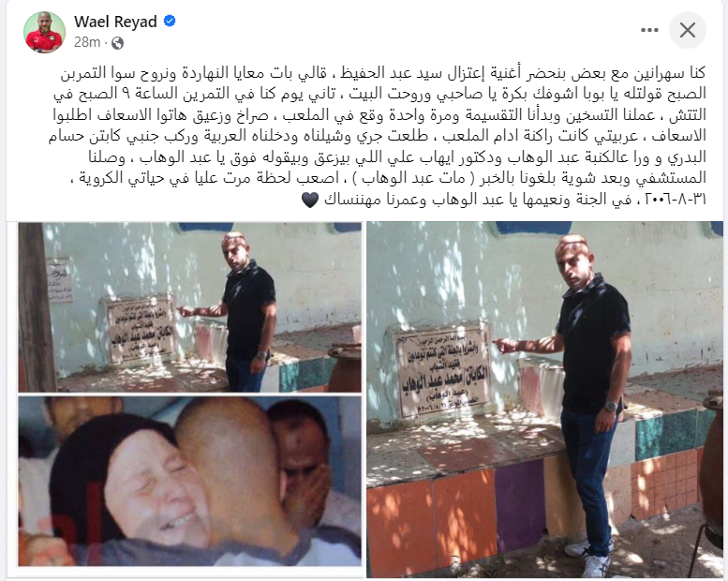Image resolution: width=728 pixels, height=581 pixels.
Task: Open the top-left photo of man pointing
Action: pyautogui.click(x=190, y=307)
